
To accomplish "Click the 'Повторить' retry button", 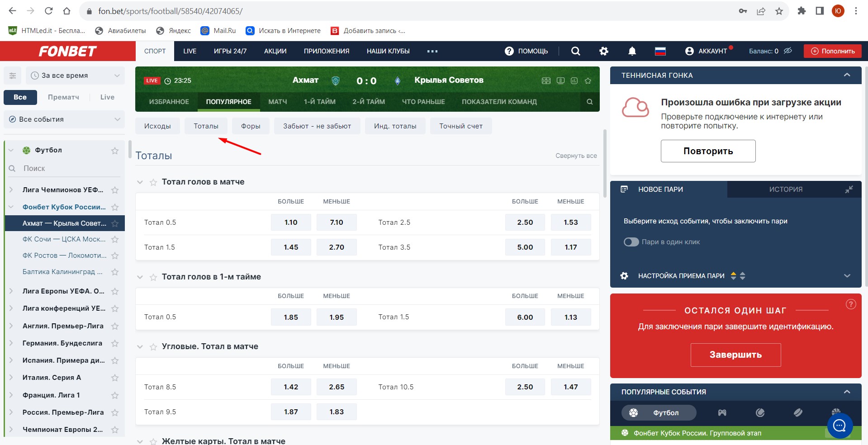I will tap(708, 151).
